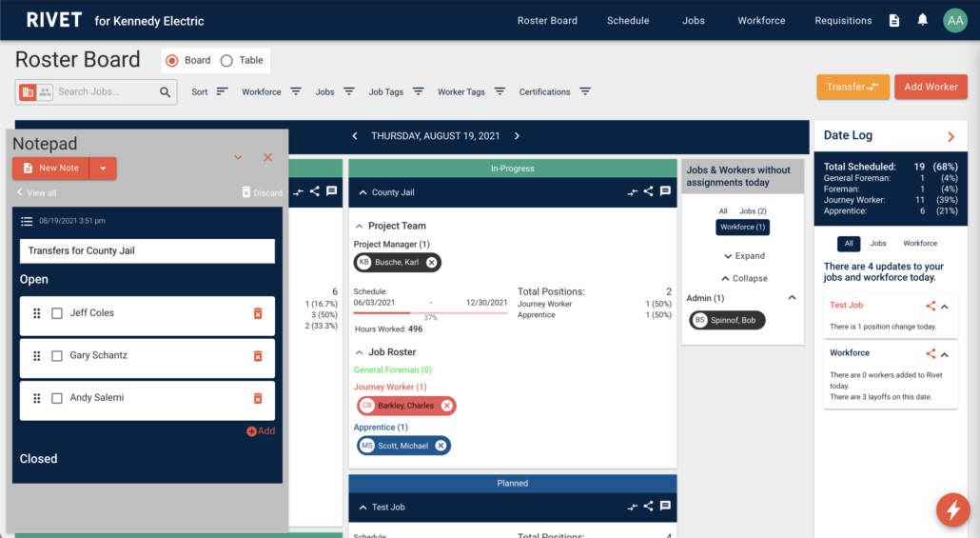Viewport: 980px width, 538px height.
Task: Collapse the Admin (1) group
Action: coord(792,298)
